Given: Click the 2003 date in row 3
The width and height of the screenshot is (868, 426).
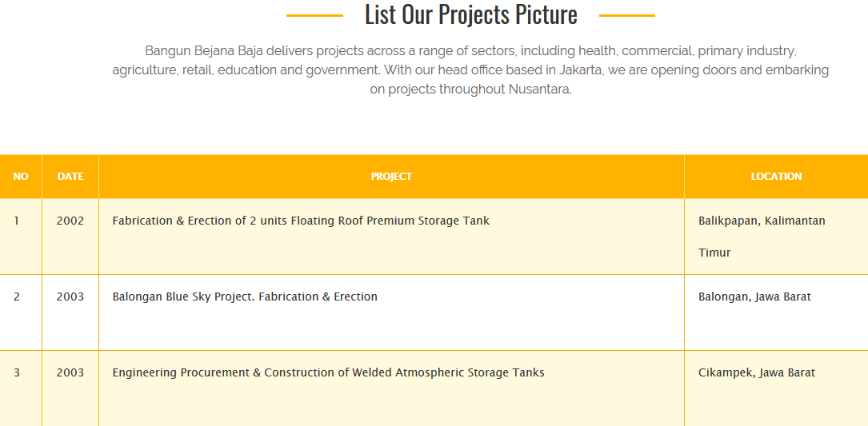Looking at the screenshot, I should (70, 372).
